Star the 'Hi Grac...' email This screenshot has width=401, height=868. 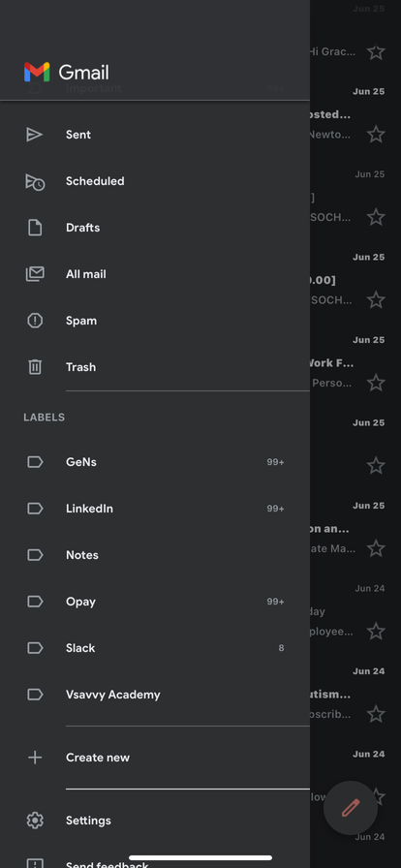(x=376, y=52)
